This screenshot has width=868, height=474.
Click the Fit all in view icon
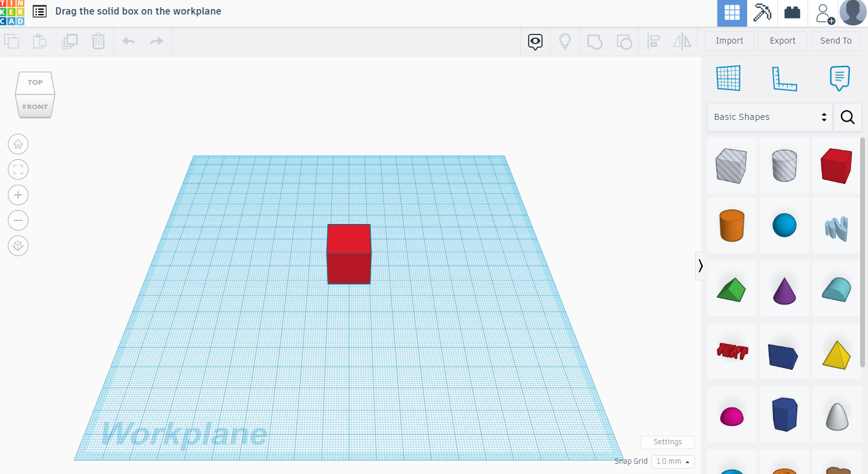18,170
